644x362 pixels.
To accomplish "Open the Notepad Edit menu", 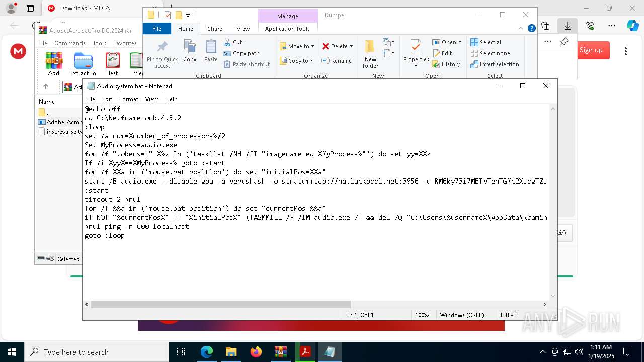I will [x=107, y=99].
